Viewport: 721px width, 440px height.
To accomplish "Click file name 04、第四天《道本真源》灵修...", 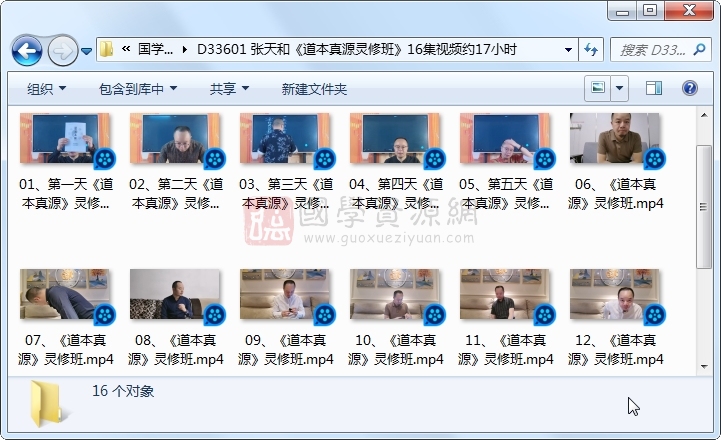I will click(395, 194).
